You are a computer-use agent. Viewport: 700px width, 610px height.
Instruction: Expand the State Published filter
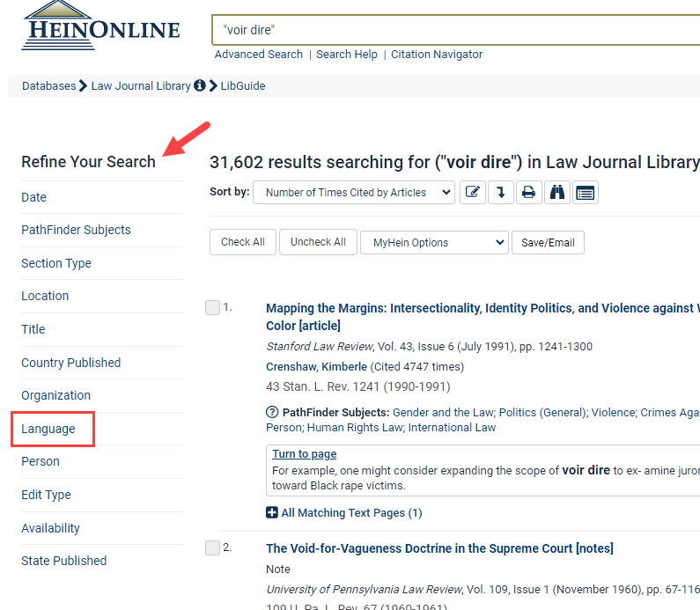tap(64, 561)
